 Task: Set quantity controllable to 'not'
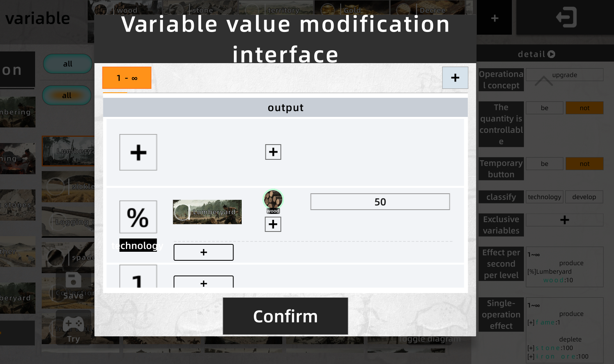584,108
